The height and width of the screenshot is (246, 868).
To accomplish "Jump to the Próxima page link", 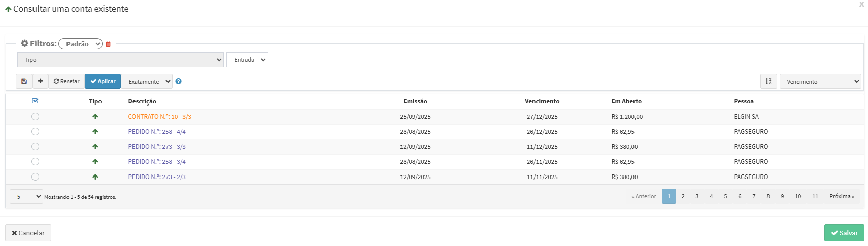I will pyautogui.click(x=841, y=196).
